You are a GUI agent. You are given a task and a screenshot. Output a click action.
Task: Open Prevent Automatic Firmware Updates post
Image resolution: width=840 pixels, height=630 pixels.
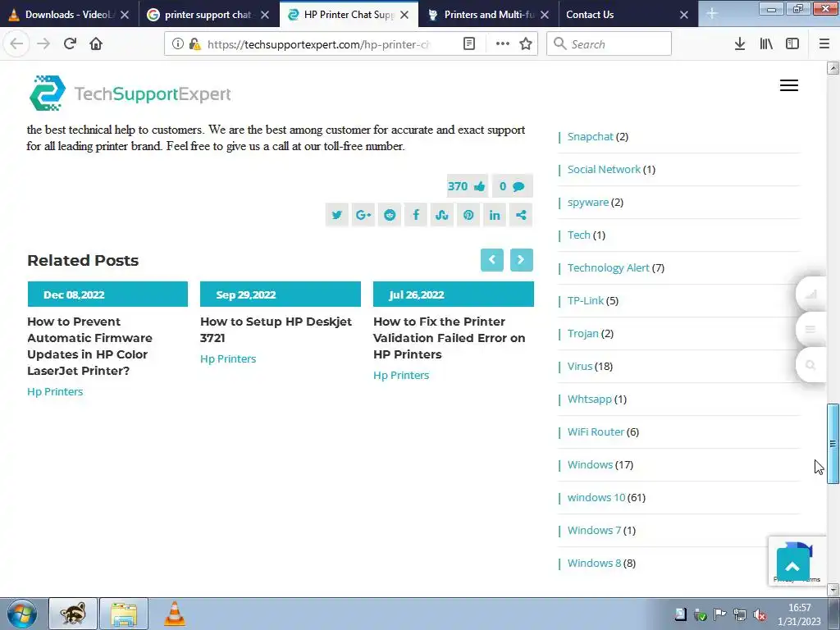[89, 345]
